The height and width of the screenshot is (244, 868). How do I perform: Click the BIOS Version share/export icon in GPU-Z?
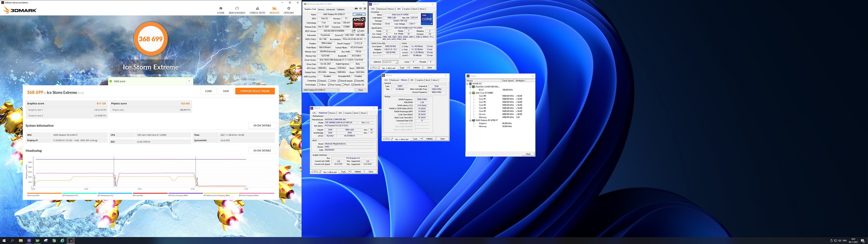(353, 31)
